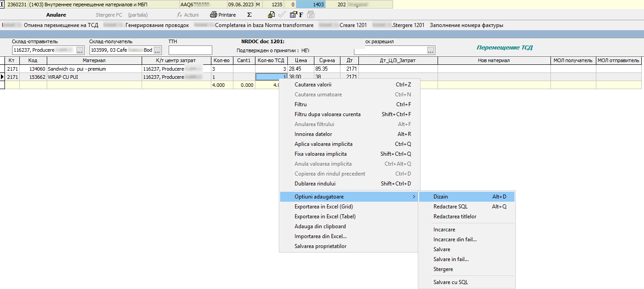
Task: Open the 'ск разрешил' lookup ellipsis button
Action: tap(431, 50)
